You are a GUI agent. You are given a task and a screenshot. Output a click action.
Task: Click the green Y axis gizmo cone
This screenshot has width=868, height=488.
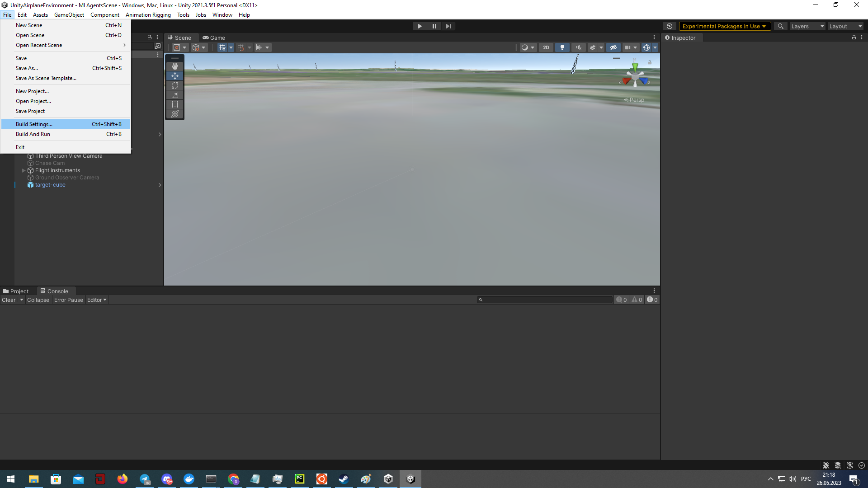click(635, 67)
